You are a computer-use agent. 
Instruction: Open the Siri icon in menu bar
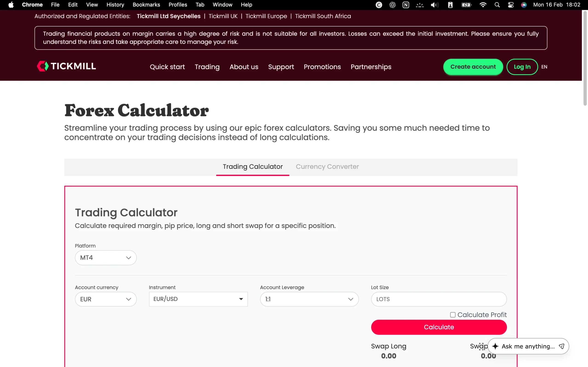(x=524, y=5)
